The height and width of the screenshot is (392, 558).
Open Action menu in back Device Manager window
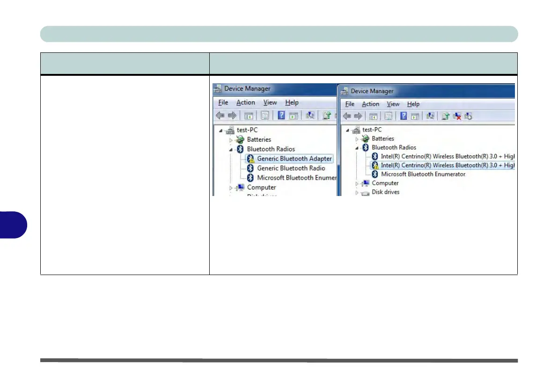pos(246,102)
